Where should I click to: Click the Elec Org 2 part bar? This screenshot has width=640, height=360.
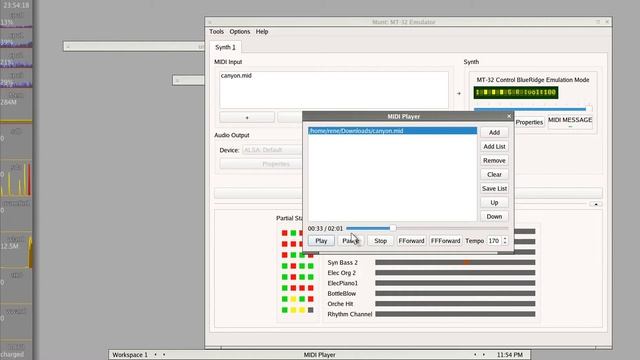pos(455,273)
